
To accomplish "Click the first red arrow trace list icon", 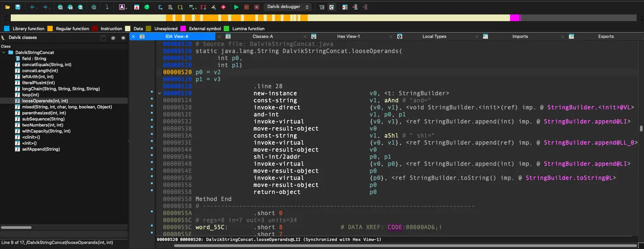I will (355, 7).
